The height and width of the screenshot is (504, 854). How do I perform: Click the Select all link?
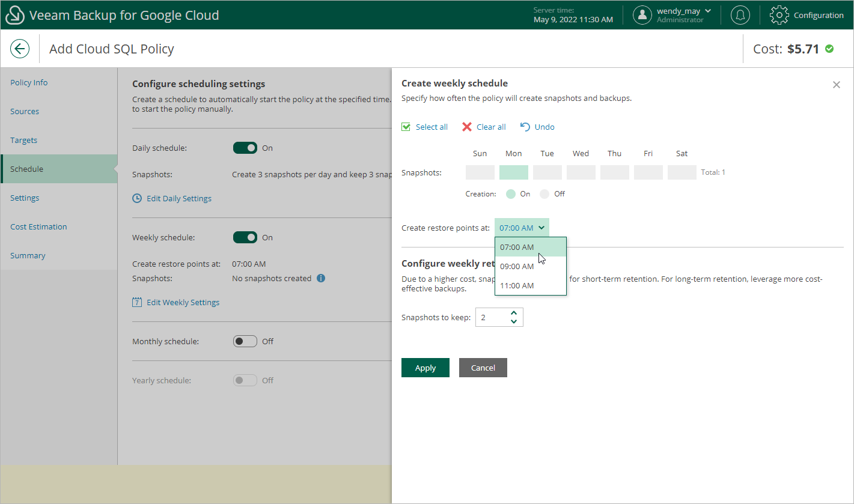(x=432, y=127)
